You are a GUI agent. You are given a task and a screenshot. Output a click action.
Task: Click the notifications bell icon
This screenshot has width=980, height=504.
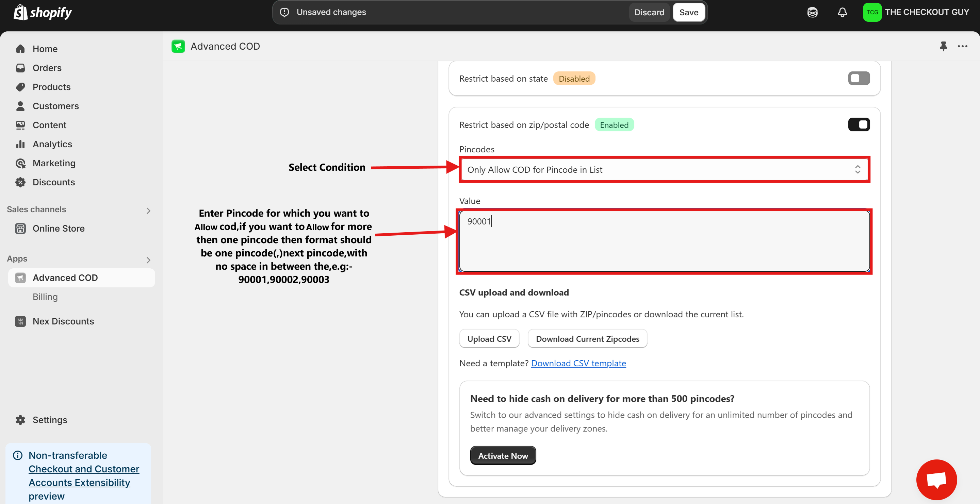click(842, 12)
